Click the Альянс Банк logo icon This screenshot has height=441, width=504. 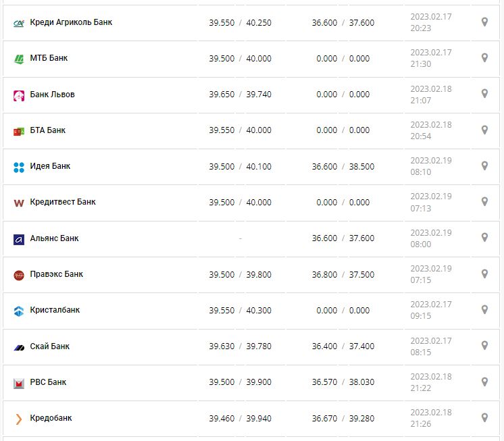[x=19, y=239]
